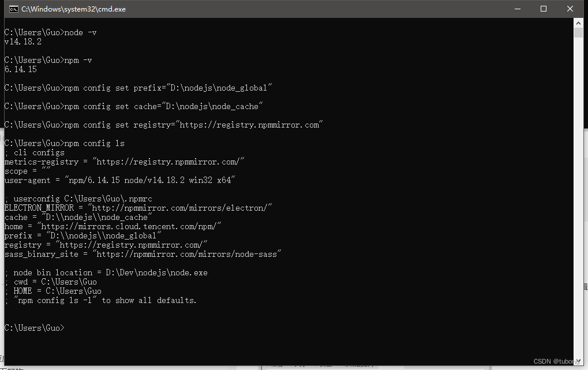The image size is (588, 370).
Task: Click the userconfig .npmrc path line
Action: [78, 199]
